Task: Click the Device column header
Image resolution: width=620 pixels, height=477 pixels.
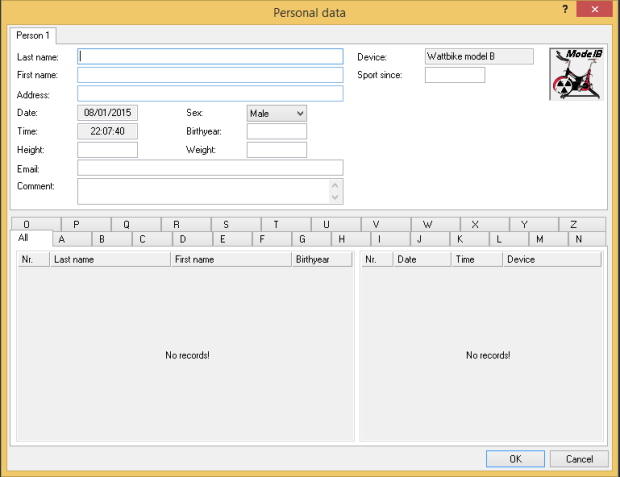Action: (551, 259)
